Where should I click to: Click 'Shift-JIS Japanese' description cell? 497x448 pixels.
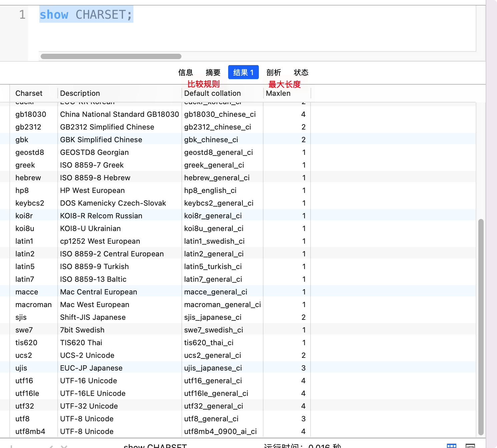(x=93, y=317)
